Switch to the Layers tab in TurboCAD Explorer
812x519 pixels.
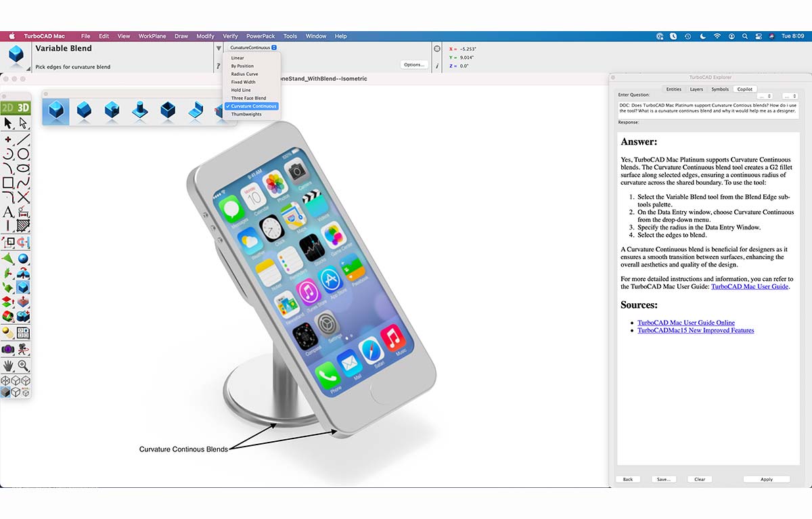pyautogui.click(x=696, y=89)
